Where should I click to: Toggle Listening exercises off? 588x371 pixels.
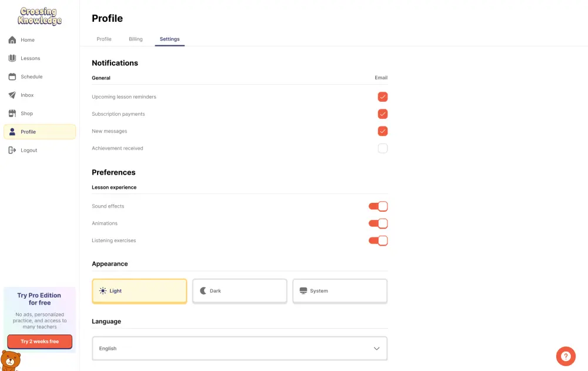[378, 240]
